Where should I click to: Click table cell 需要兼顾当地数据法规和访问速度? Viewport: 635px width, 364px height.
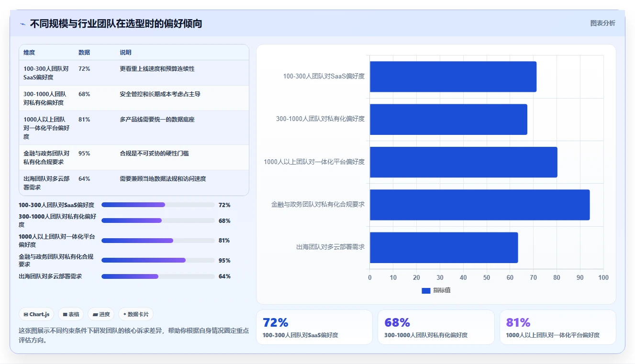coord(163,179)
